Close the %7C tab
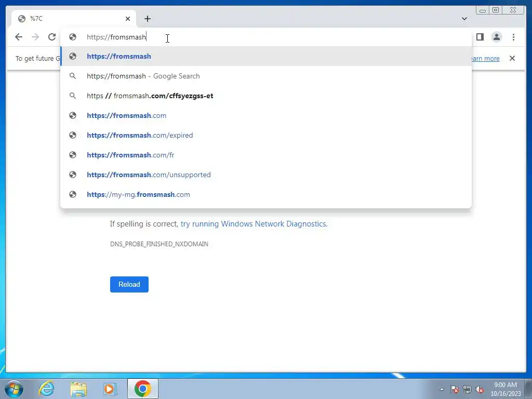 (x=128, y=19)
